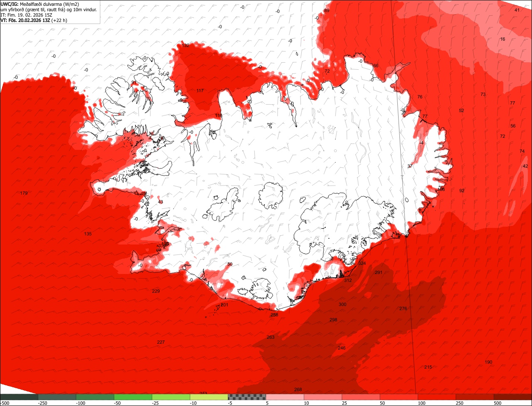Click the legend label -100
The height and width of the screenshot is (406, 532).
click(81, 403)
